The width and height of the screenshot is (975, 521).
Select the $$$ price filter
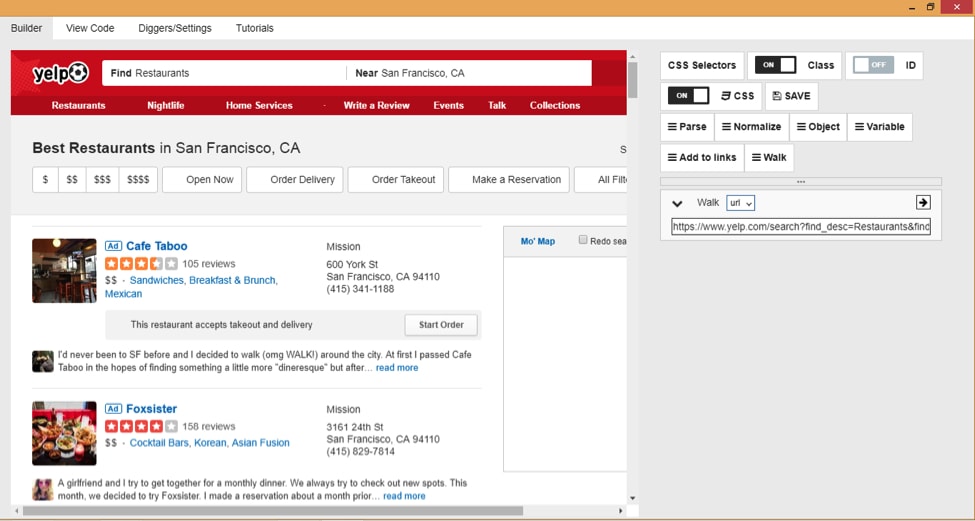point(103,180)
